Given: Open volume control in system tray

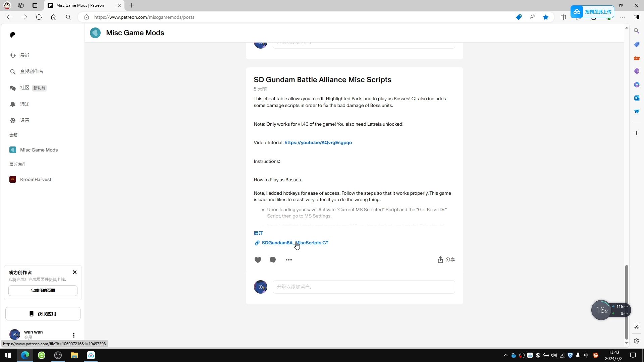Looking at the screenshot, I should 554,356.
